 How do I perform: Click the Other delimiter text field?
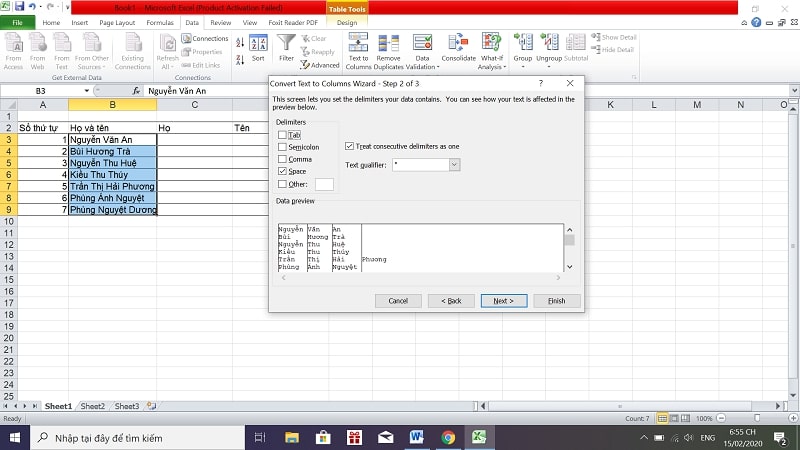pos(324,184)
